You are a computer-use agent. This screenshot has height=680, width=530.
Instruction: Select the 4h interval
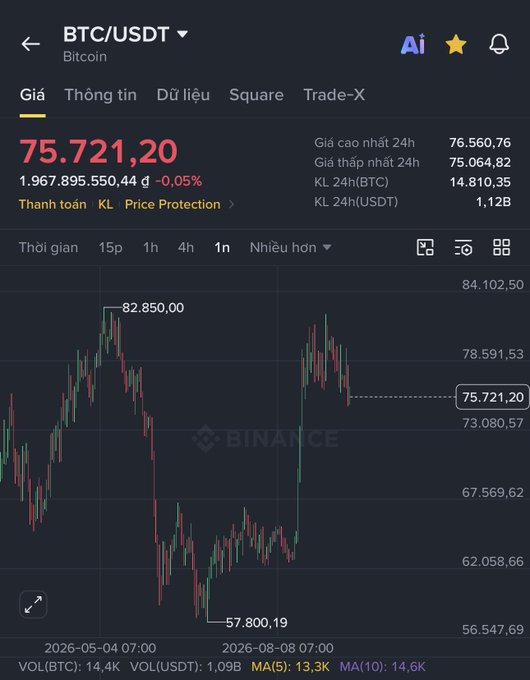pyautogui.click(x=186, y=247)
